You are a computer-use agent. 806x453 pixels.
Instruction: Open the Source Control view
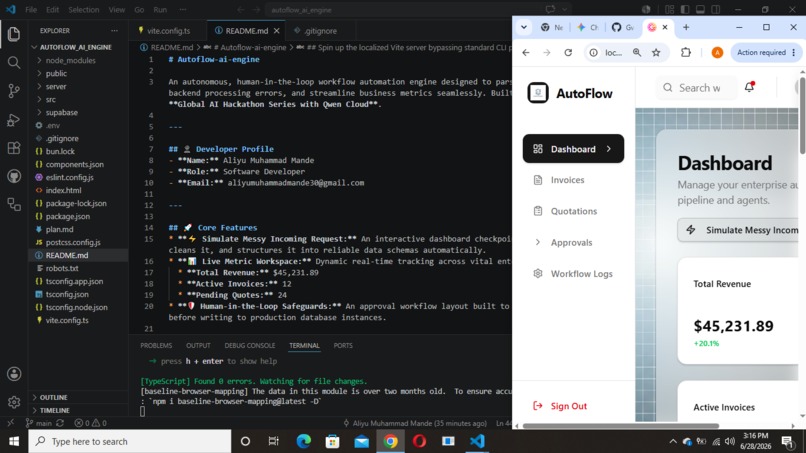pyautogui.click(x=14, y=91)
